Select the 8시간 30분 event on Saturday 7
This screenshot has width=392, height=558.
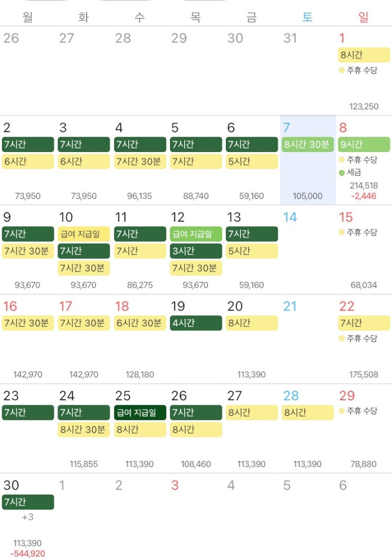pyautogui.click(x=308, y=144)
